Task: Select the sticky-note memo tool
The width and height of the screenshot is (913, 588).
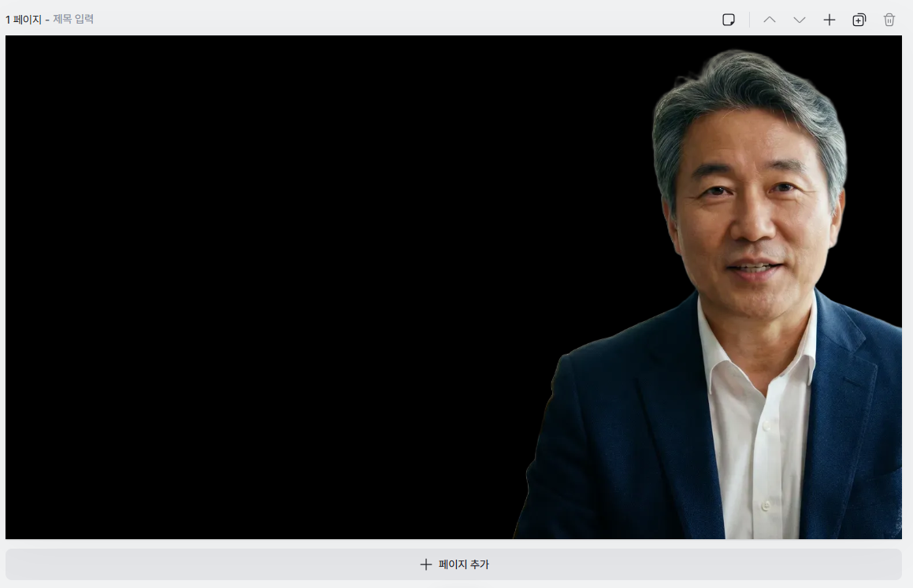Action: point(728,19)
